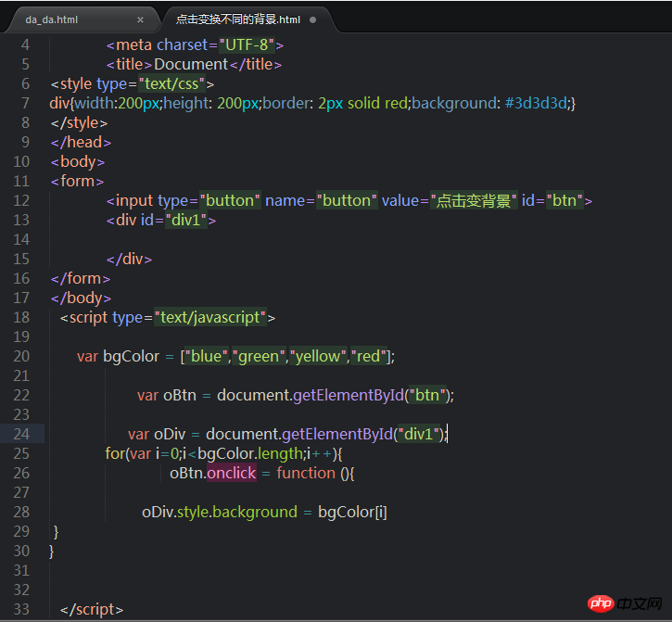The height and width of the screenshot is (622, 672).
Task: Click the highlighted onclick property
Action: tap(232, 473)
